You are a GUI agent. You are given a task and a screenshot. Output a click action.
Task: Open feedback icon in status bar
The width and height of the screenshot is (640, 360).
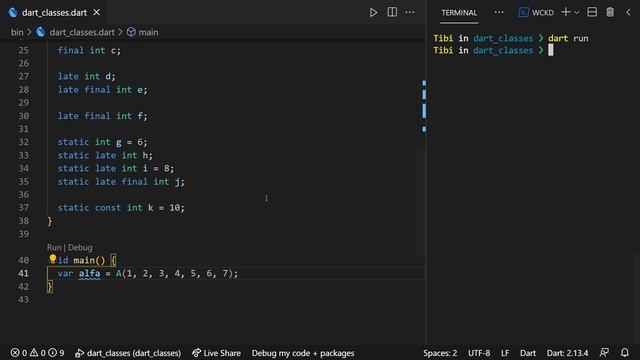(604, 353)
